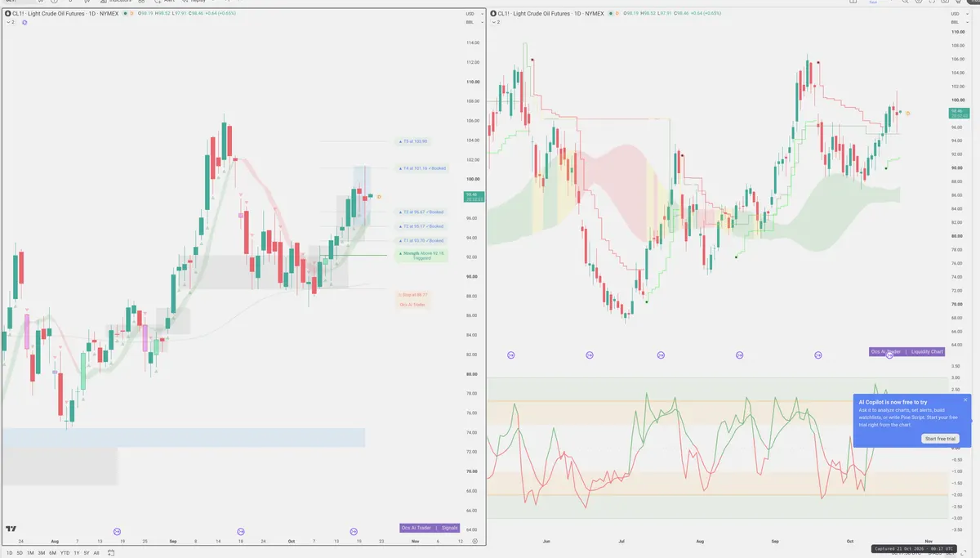This screenshot has width=980, height=558.
Task: Select the All time range
Action: 96,553
